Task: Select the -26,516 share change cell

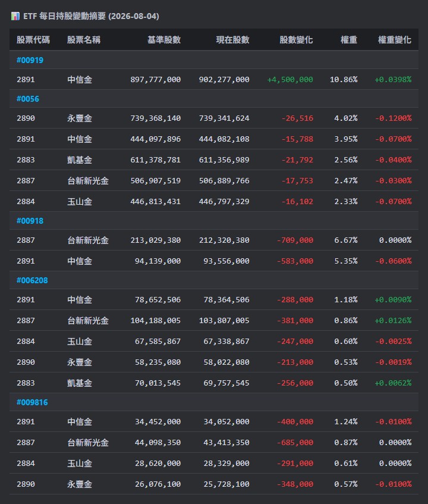Action: [x=297, y=118]
